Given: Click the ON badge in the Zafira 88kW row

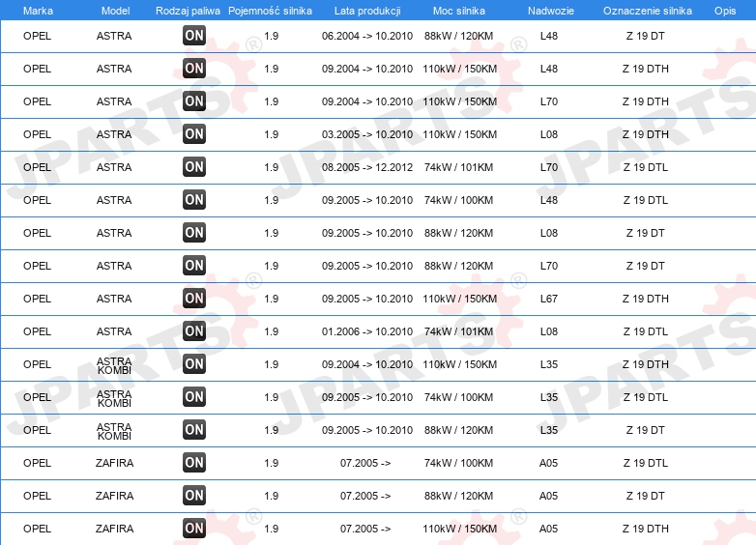Looking at the screenshot, I should coord(194,496).
